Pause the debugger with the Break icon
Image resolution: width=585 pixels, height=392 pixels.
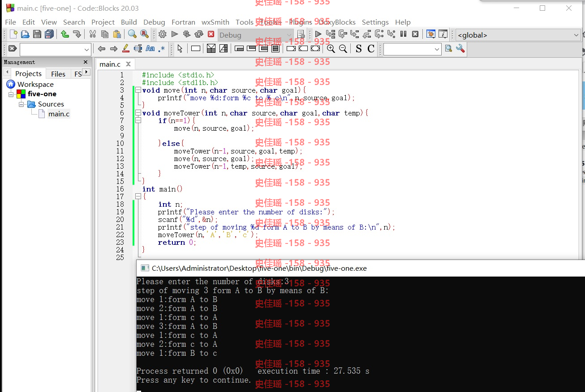pos(403,34)
